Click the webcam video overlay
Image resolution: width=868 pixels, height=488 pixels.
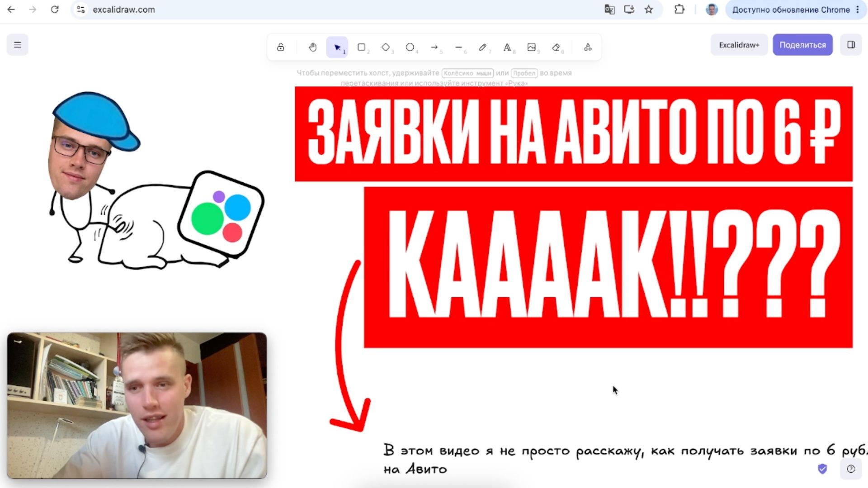coord(137,406)
